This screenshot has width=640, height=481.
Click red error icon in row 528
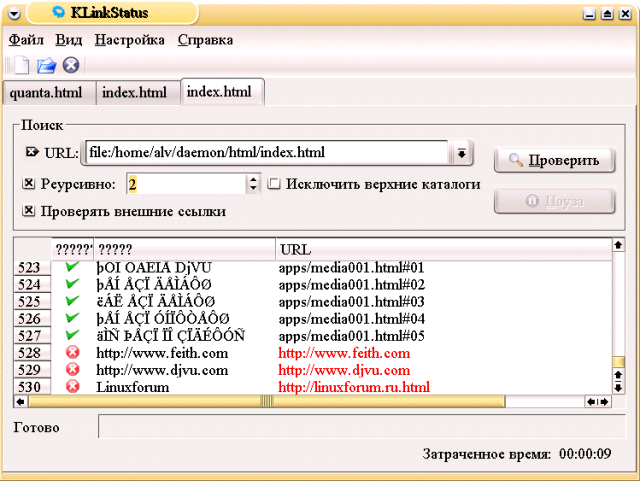click(72, 353)
